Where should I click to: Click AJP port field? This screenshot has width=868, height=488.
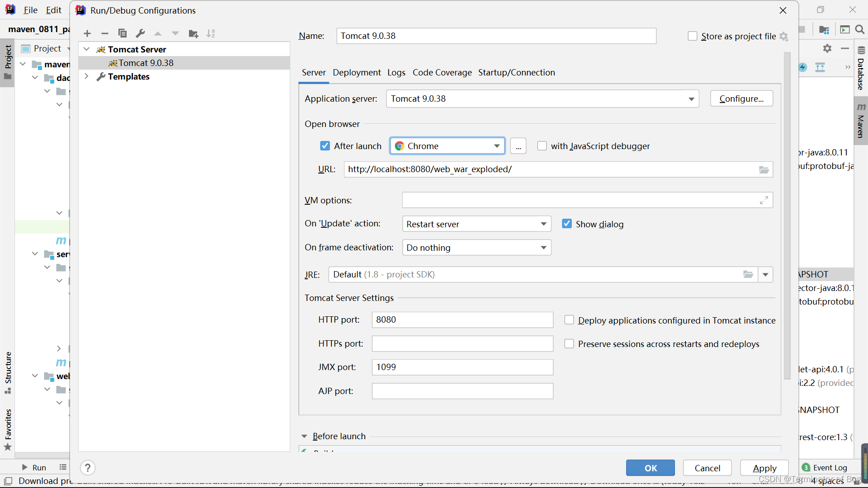point(462,391)
